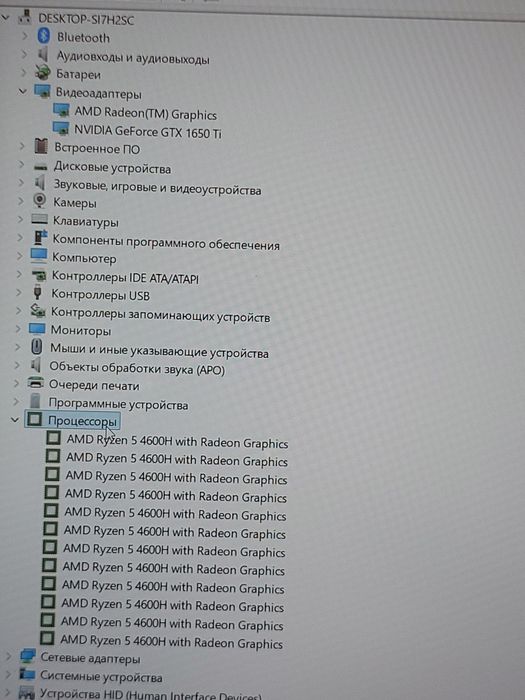Select the Клавиатуры label
The image size is (525, 700).
coord(86,221)
